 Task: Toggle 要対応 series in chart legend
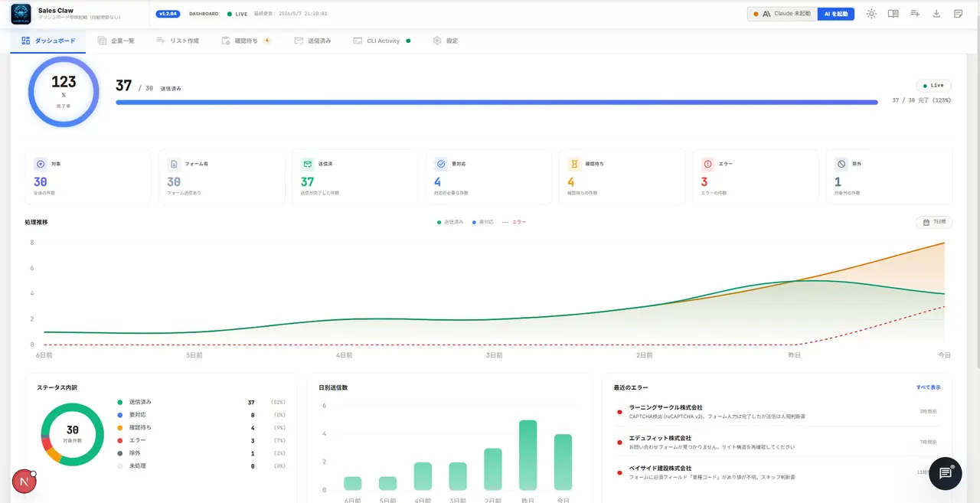[x=483, y=222]
